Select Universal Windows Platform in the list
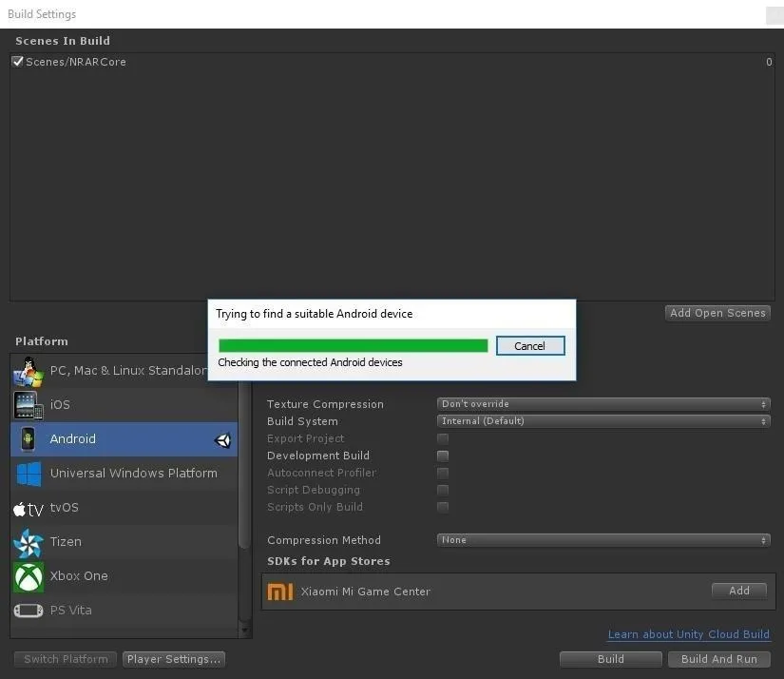Screen dimensions: 784x679 [124, 474]
